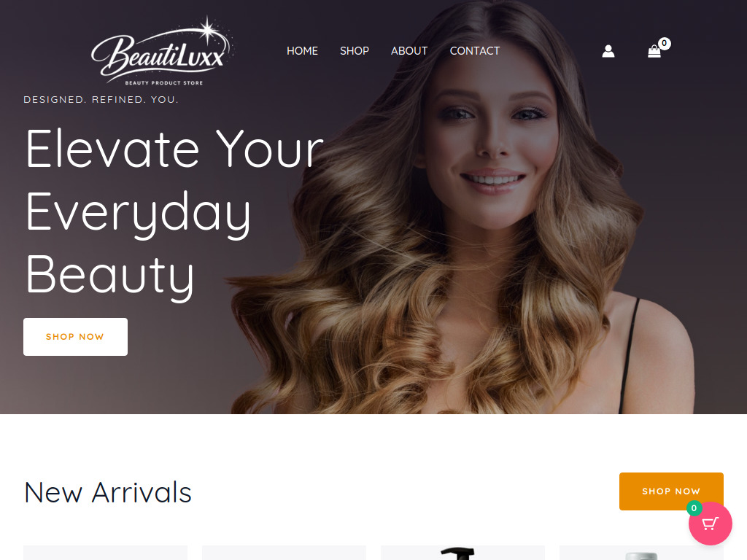Open the first New Arrivals product card
The image size is (747, 560).
point(105,553)
